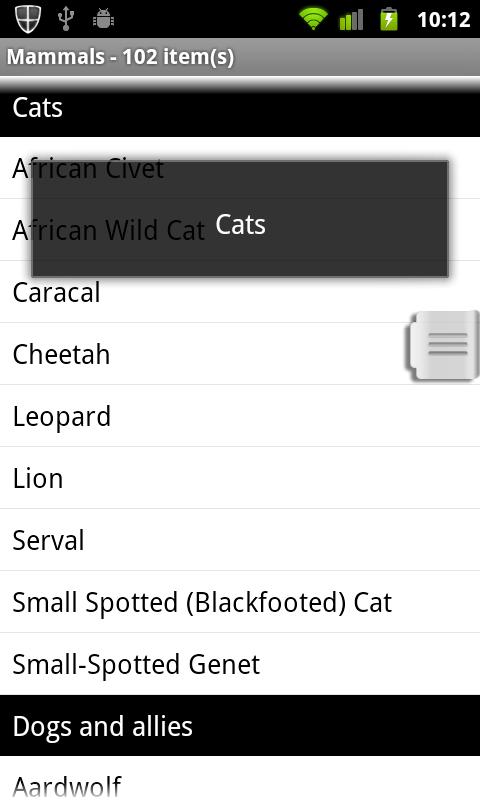Open the Small-Spotted Genet entry
The height and width of the screenshot is (800, 480).
[240, 664]
